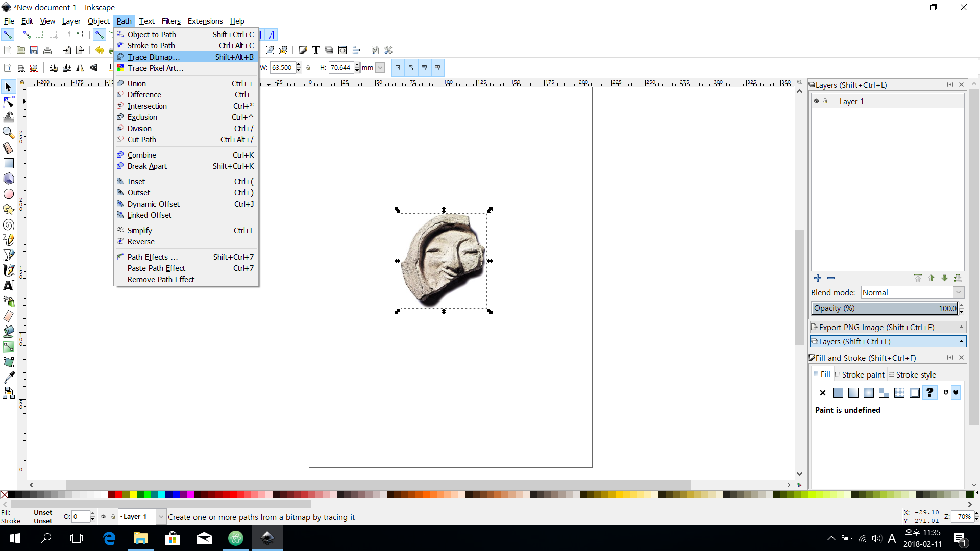Open Text and Font dialog icon
The height and width of the screenshot is (551, 980).
pyautogui.click(x=316, y=50)
